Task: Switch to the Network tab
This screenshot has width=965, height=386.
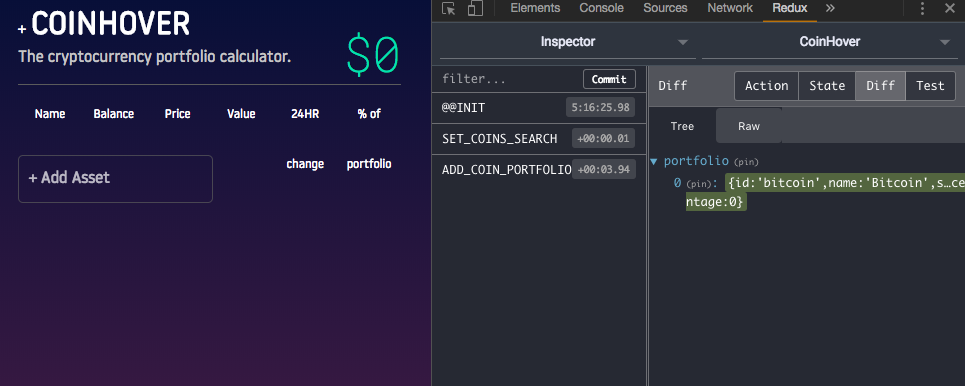Action: point(730,8)
